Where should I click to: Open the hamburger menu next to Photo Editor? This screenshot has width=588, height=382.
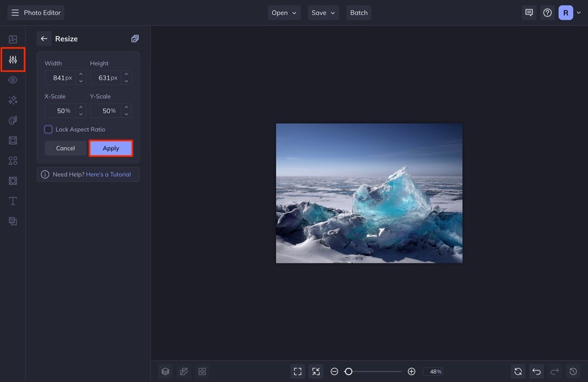click(x=15, y=12)
